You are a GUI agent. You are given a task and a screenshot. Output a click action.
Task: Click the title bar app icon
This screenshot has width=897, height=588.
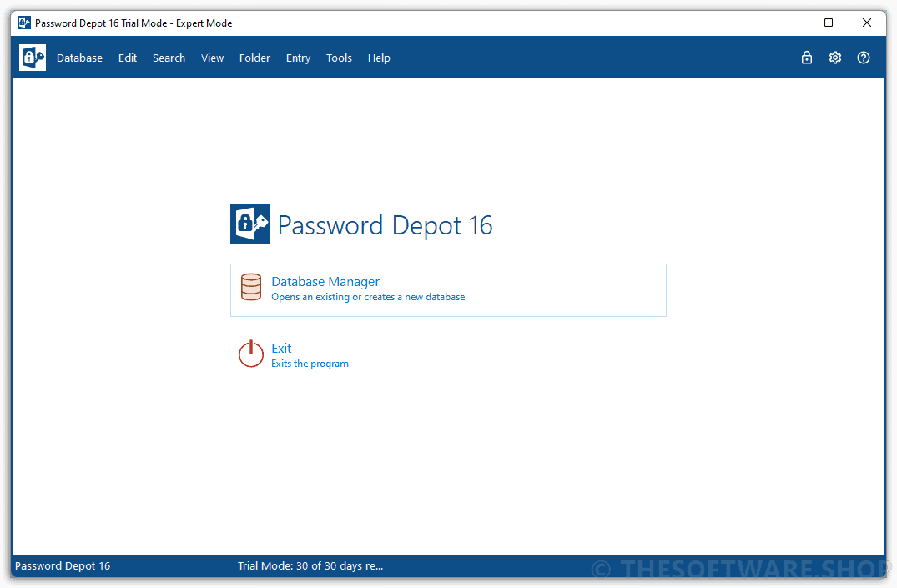coord(24,23)
